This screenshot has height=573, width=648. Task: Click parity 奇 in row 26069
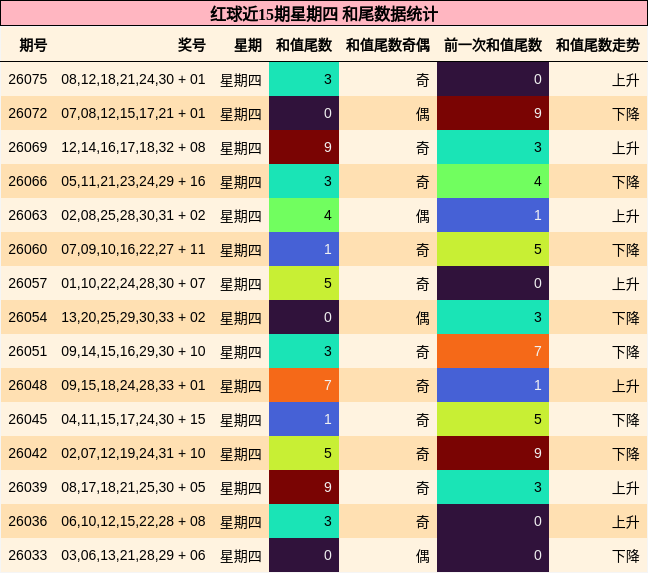coord(423,148)
